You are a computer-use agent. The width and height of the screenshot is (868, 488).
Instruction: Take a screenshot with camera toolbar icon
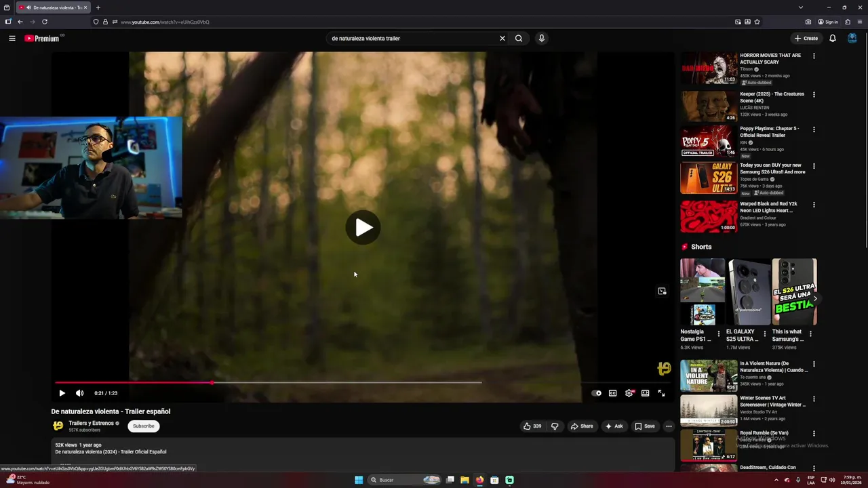(x=808, y=22)
